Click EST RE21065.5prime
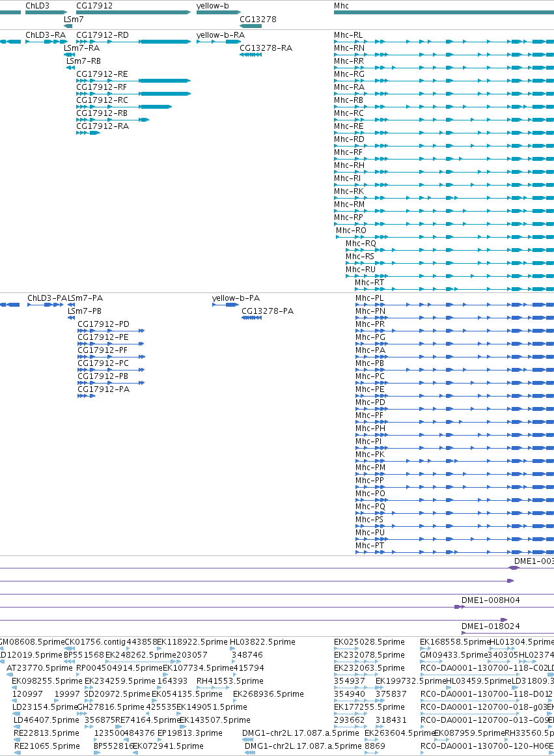Image resolution: width=554 pixels, height=756 pixels. point(47,746)
